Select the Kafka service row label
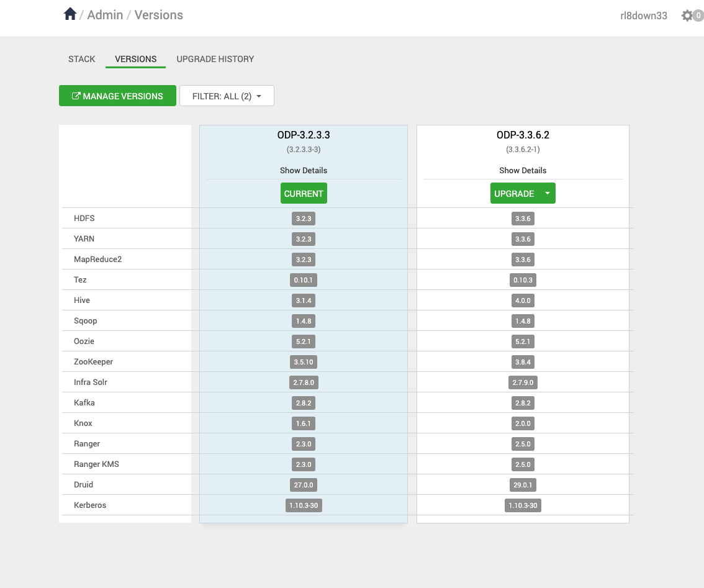 click(84, 402)
